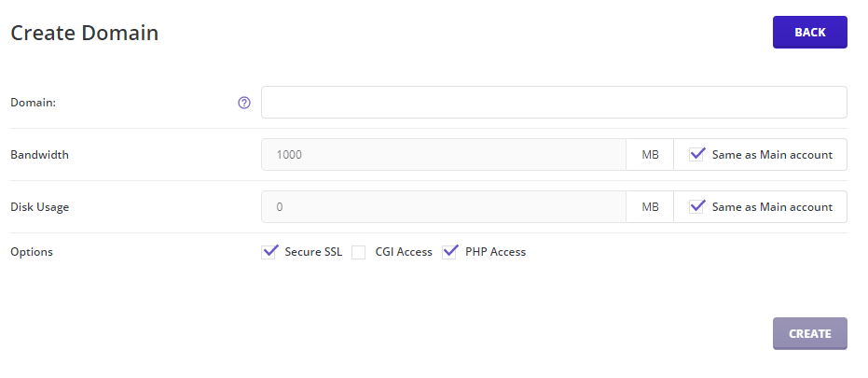Disable the Secure SSL checkbox
Viewport: 868px width, 378px height.
click(271, 251)
